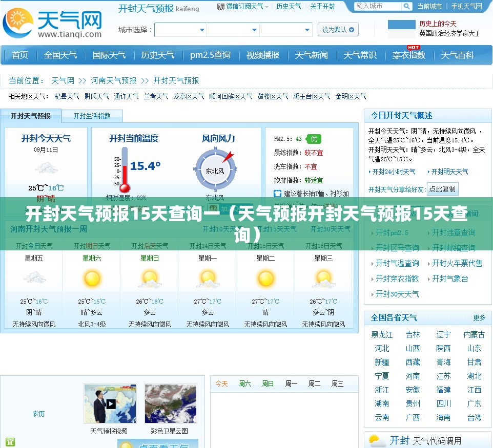Click the clothing suggestion shirt icon

[277, 194]
